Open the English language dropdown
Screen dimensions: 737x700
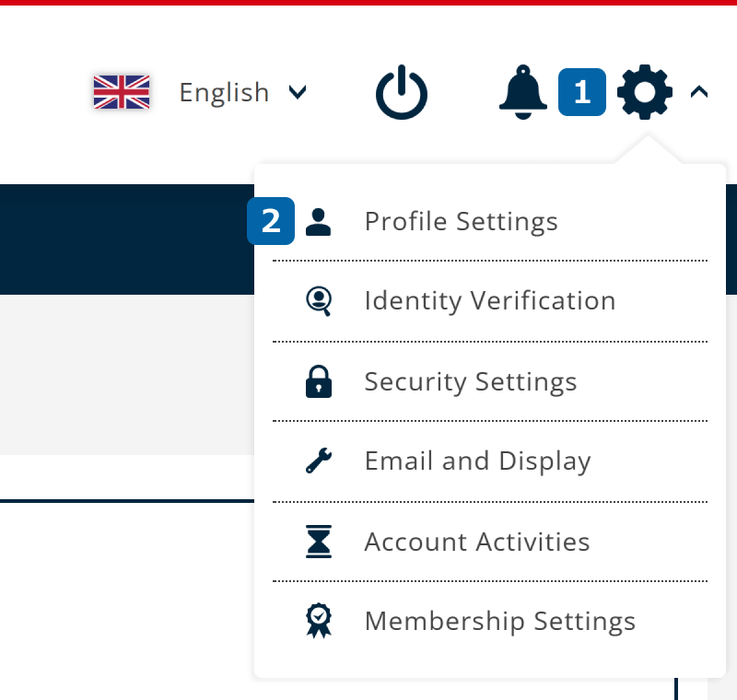[224, 92]
